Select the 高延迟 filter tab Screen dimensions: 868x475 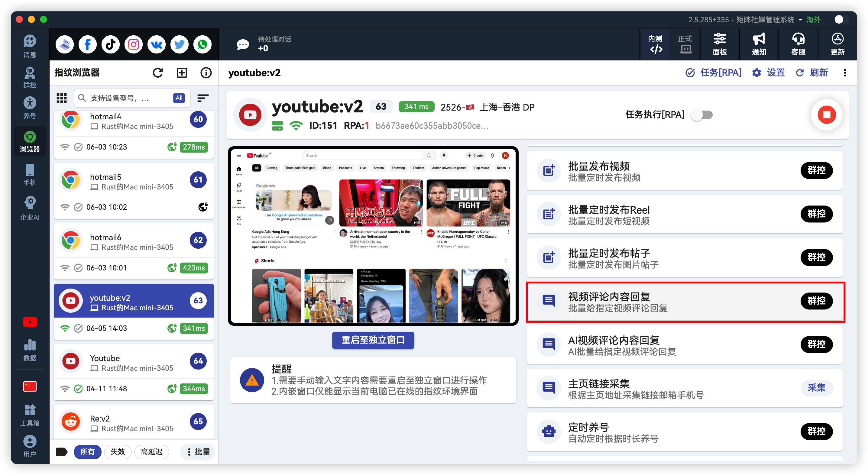(x=152, y=451)
